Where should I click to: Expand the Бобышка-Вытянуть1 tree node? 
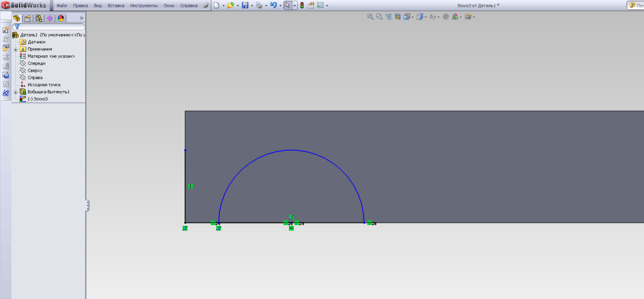[x=15, y=92]
